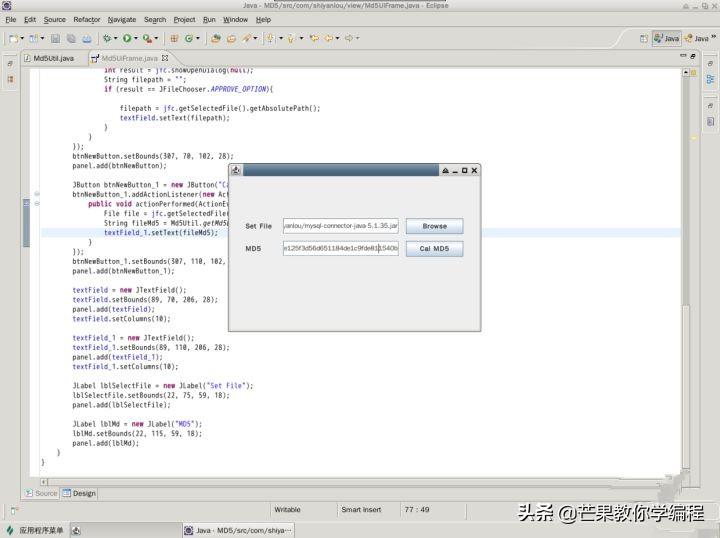This screenshot has height=538, width=720.
Task: Expand the New Java Class dropdown
Action: pyautogui.click(x=198, y=39)
